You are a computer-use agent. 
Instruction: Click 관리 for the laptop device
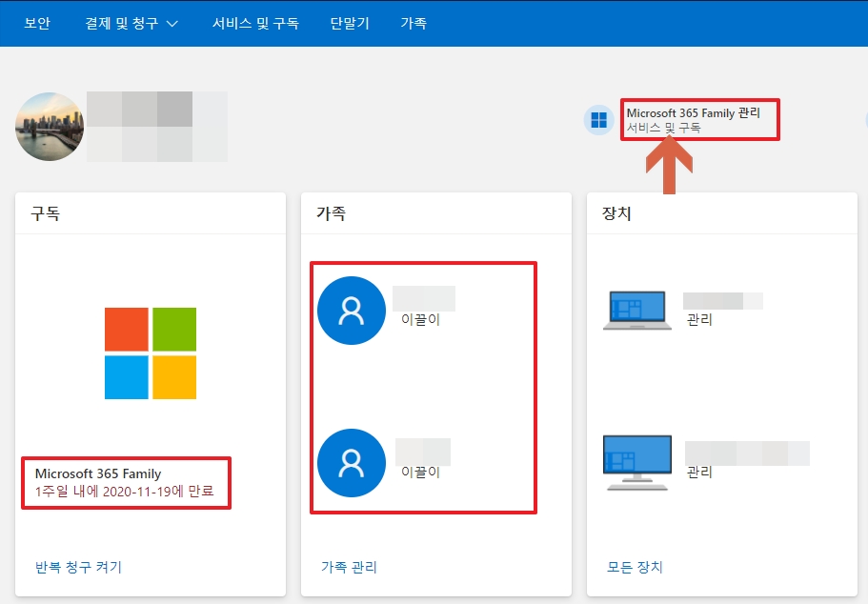coord(699,319)
